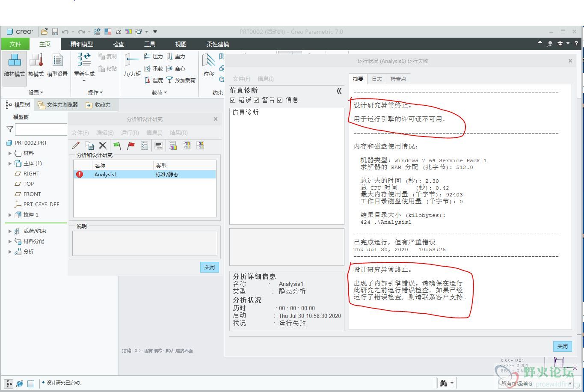
Task: Add a 离心 centrifugal load
Action: [176, 68]
